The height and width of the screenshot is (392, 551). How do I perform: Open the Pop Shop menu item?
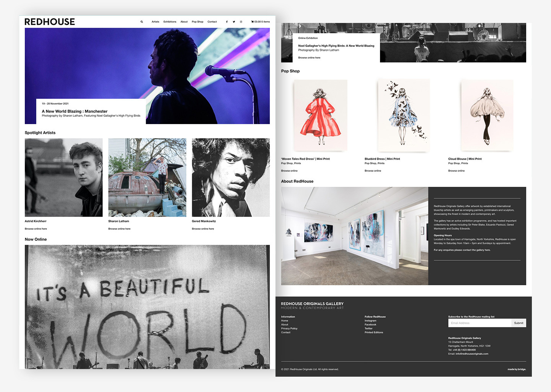pyautogui.click(x=197, y=22)
